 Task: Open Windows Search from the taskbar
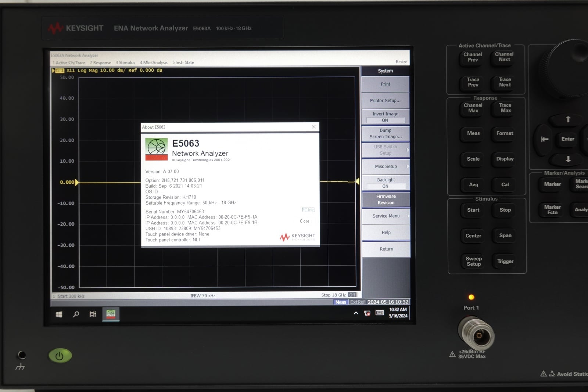tap(75, 314)
